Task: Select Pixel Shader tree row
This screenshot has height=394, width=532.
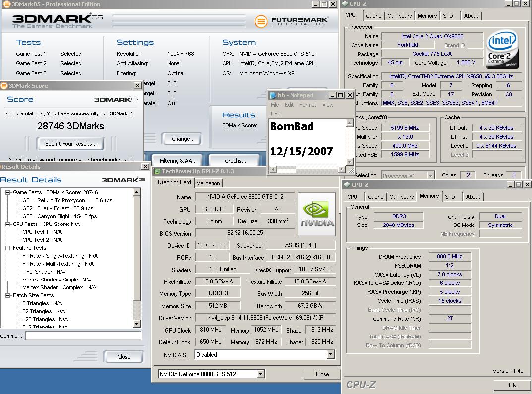Action: tap(44, 272)
